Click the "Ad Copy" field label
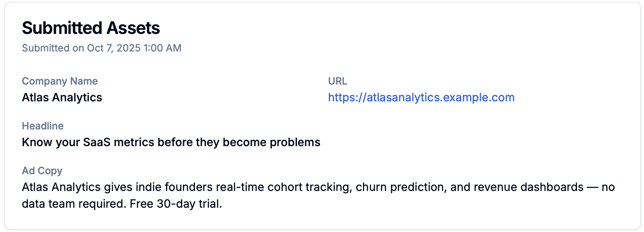This screenshot has height=232, width=644. pos(42,171)
